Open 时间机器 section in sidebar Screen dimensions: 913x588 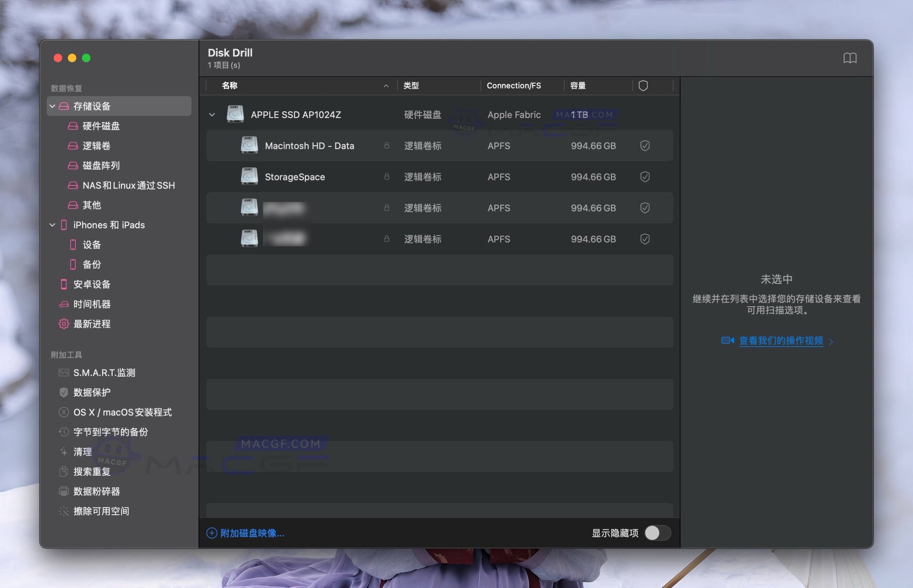click(92, 304)
